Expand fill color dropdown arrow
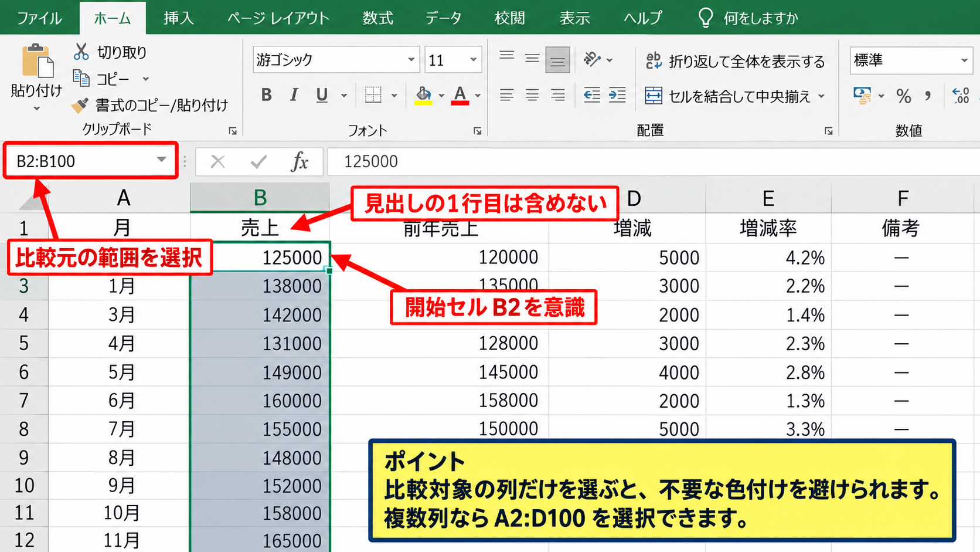Screen dimensions: 980x552 tap(441, 96)
